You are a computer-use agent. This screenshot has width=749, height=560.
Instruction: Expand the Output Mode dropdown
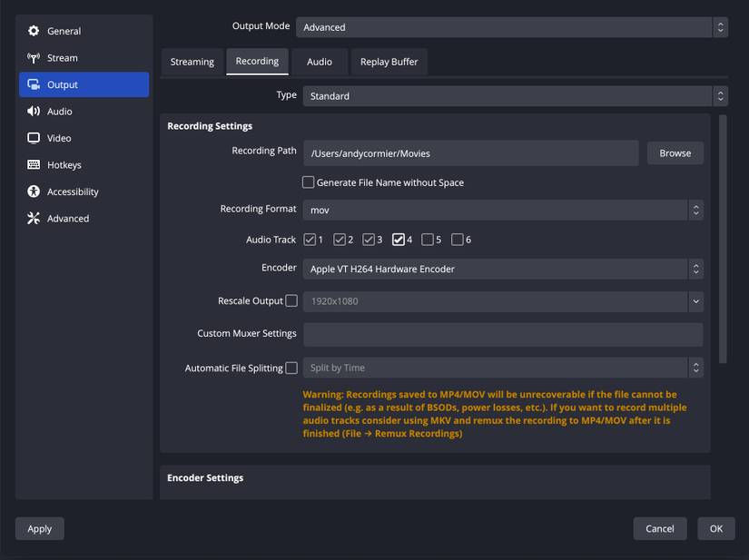(x=513, y=26)
